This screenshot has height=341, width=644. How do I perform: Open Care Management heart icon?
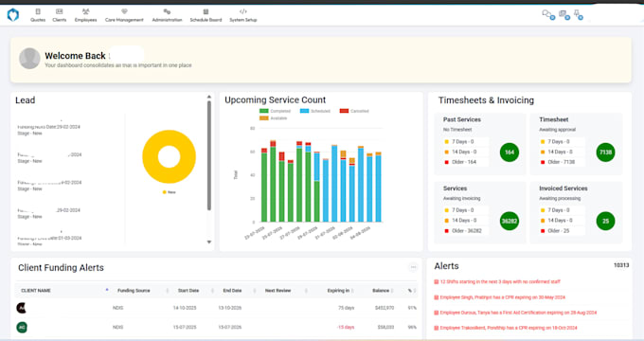pyautogui.click(x=124, y=12)
